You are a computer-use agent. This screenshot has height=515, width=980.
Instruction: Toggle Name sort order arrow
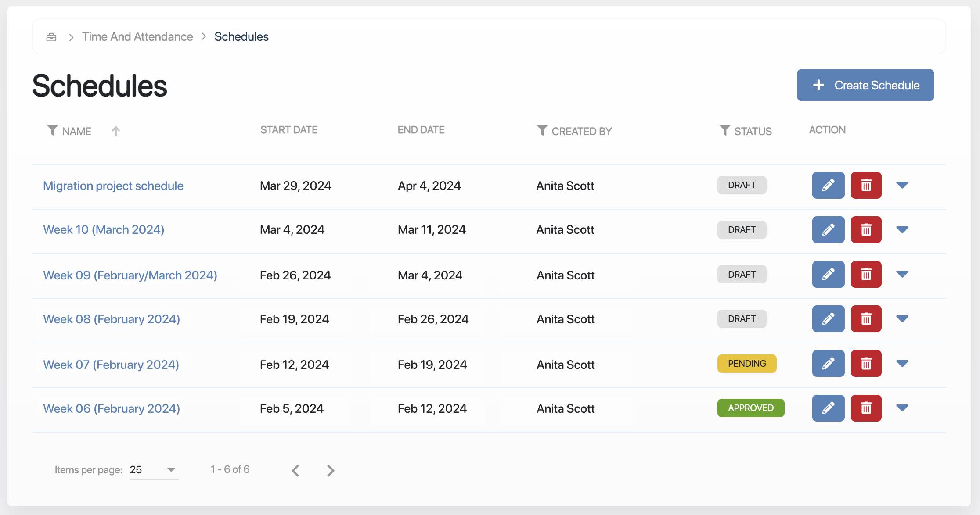tap(116, 131)
